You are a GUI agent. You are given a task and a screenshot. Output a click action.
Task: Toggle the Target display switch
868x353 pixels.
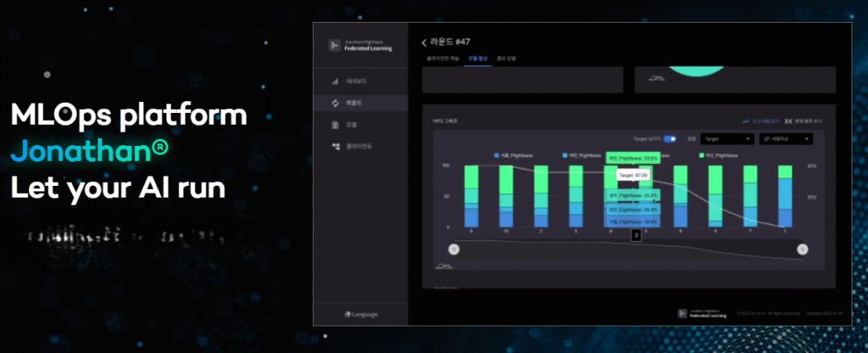click(x=670, y=138)
